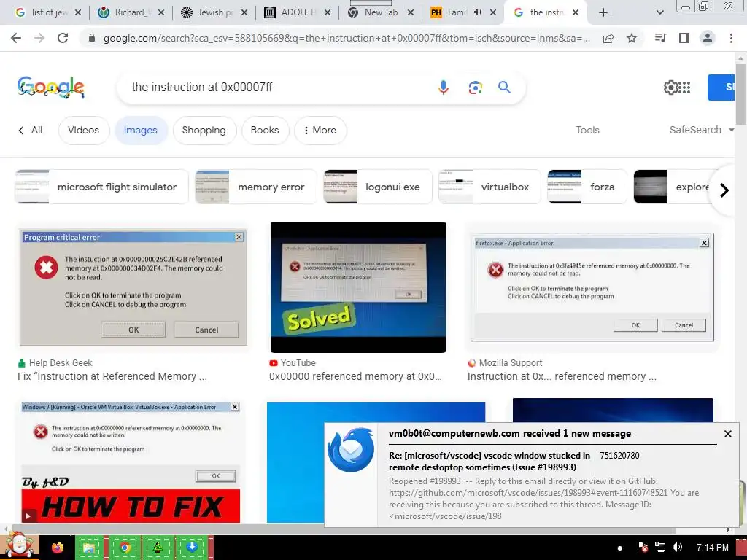Open the YouTube 'Solved' video thumbnail
The width and height of the screenshot is (747, 560).
(357, 287)
